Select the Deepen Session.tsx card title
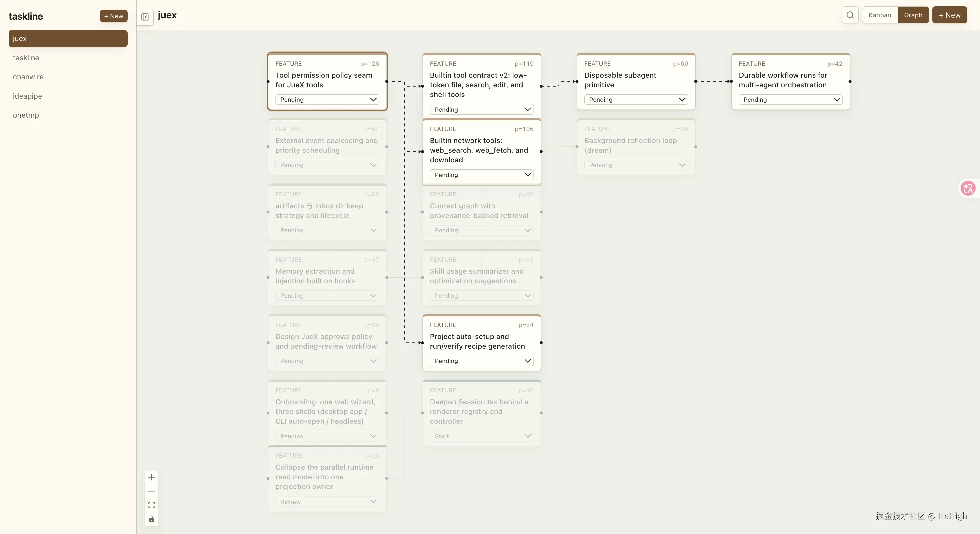This screenshot has width=980, height=534. [x=479, y=412]
